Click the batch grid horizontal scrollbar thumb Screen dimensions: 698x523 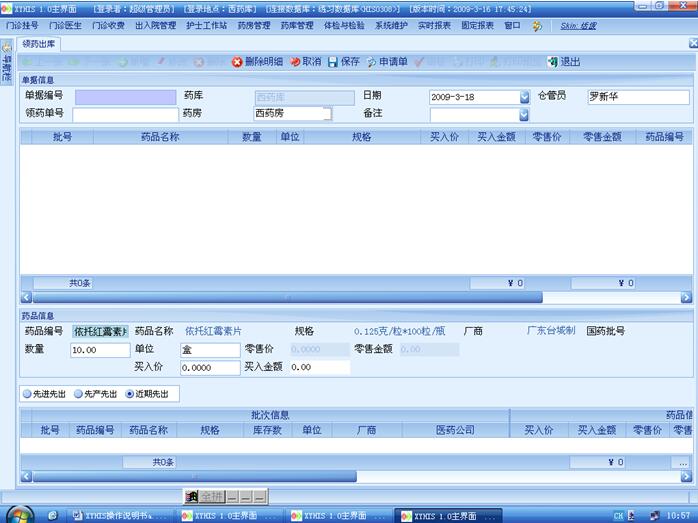[195, 477]
